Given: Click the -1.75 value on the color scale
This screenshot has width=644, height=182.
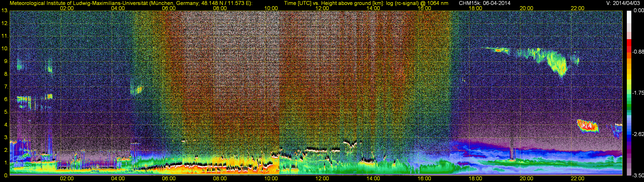Looking at the screenshot, I should [638, 93].
